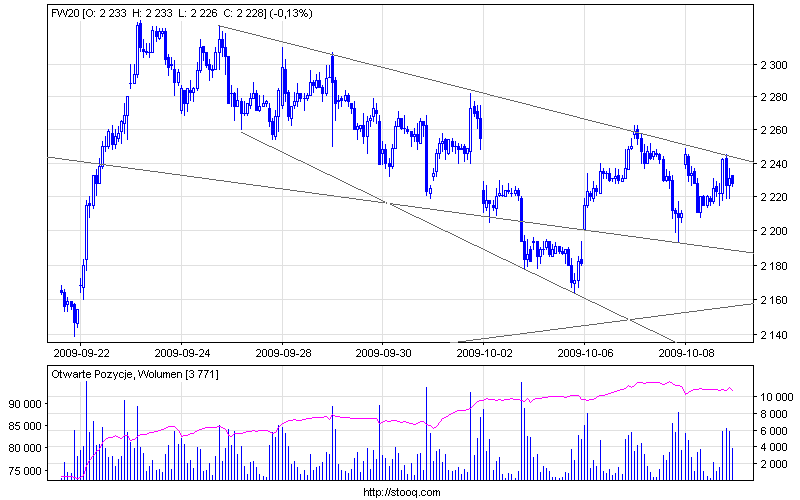Click the 2 000 volume axis label
Viewport: 800px width, 500px height.
773,464
